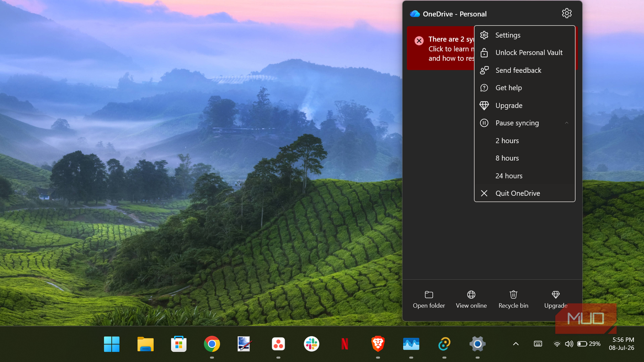Click View online globe button
Screen dimensions: 644x362
tap(471, 299)
